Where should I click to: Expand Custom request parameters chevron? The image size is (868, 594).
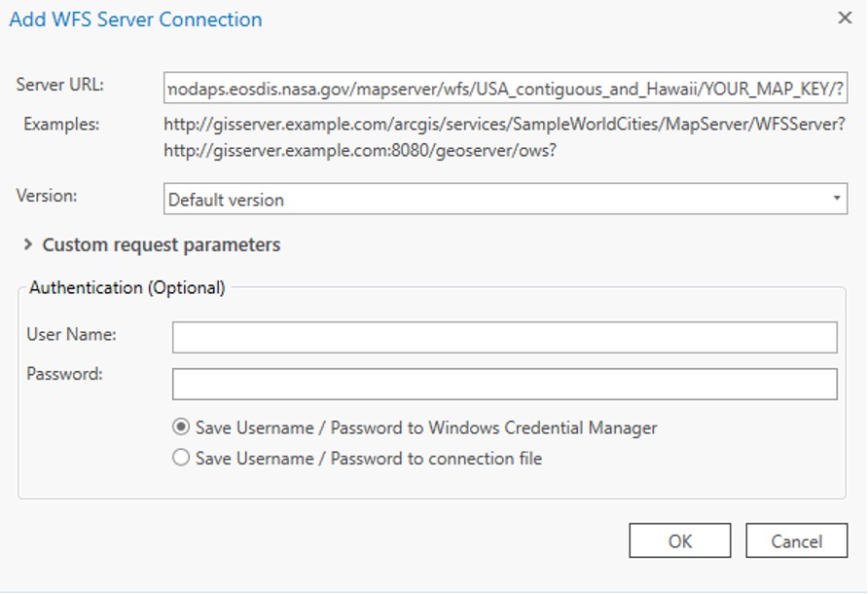click(x=27, y=244)
